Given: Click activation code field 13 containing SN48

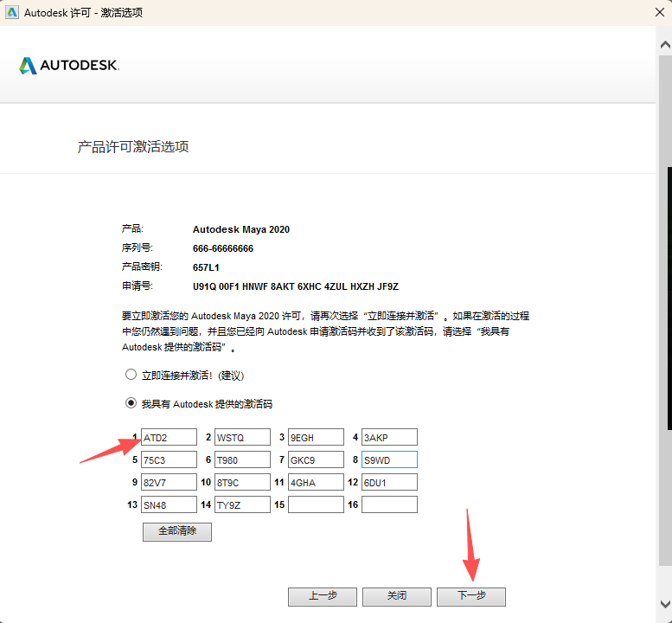Looking at the screenshot, I should [169, 504].
